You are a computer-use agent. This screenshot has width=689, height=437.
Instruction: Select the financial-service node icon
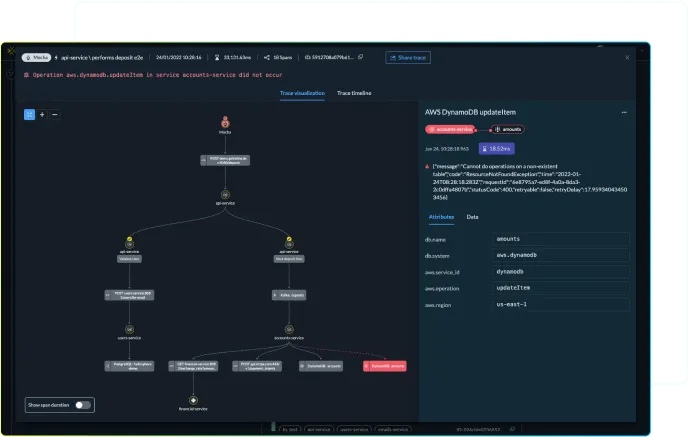(193, 401)
